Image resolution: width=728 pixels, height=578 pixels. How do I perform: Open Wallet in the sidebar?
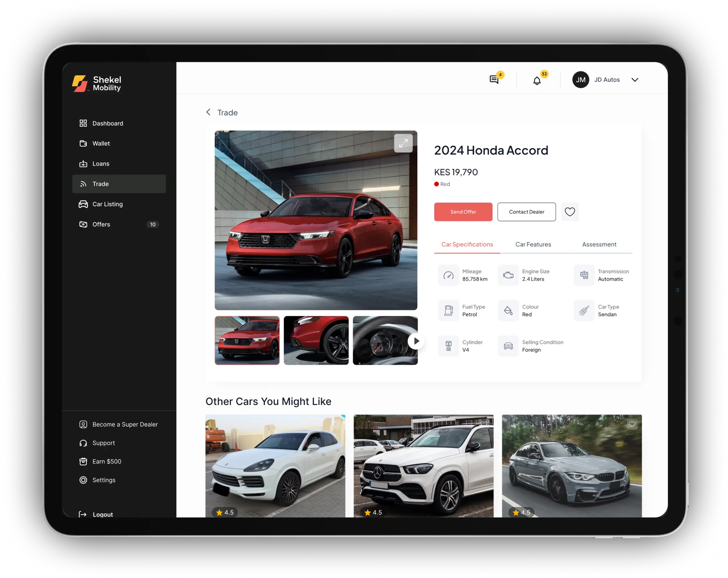tap(119, 144)
